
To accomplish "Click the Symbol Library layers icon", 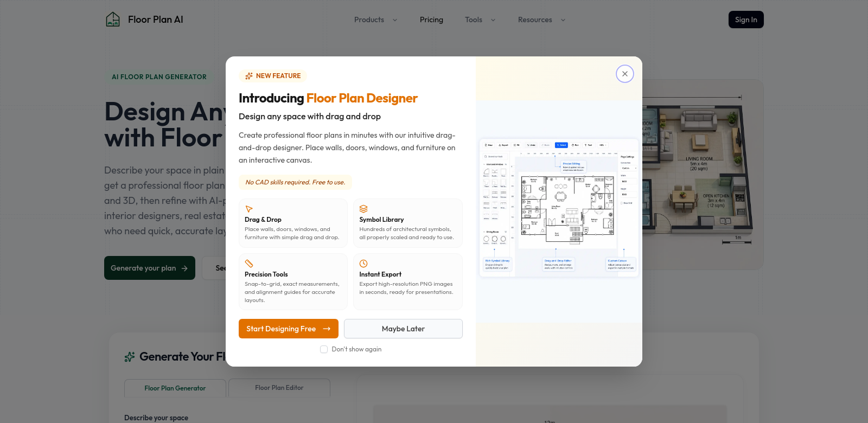I will pyautogui.click(x=363, y=209).
